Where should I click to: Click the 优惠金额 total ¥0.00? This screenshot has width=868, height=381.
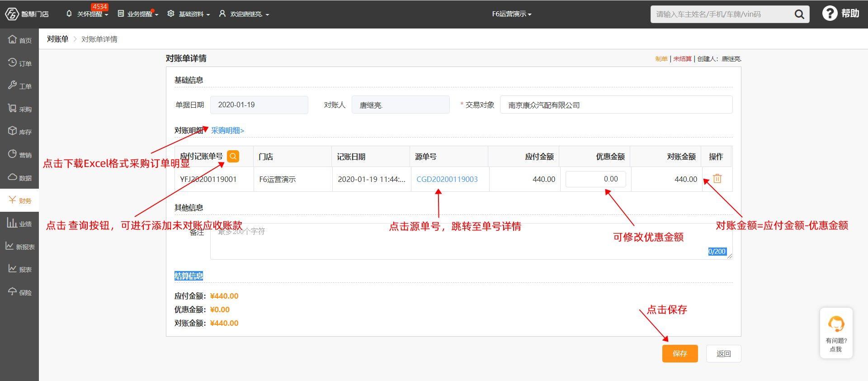(x=220, y=310)
